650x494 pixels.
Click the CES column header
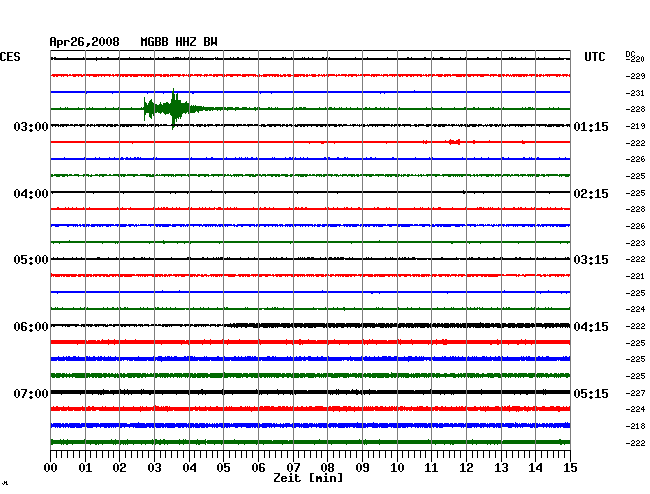pos(10,57)
